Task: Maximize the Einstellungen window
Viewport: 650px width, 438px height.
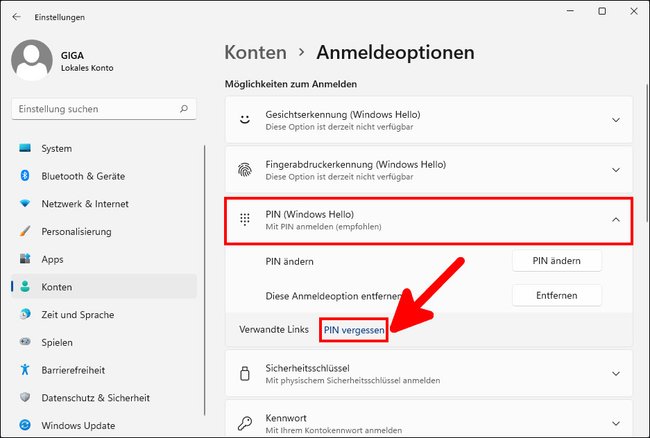Action: [602, 11]
